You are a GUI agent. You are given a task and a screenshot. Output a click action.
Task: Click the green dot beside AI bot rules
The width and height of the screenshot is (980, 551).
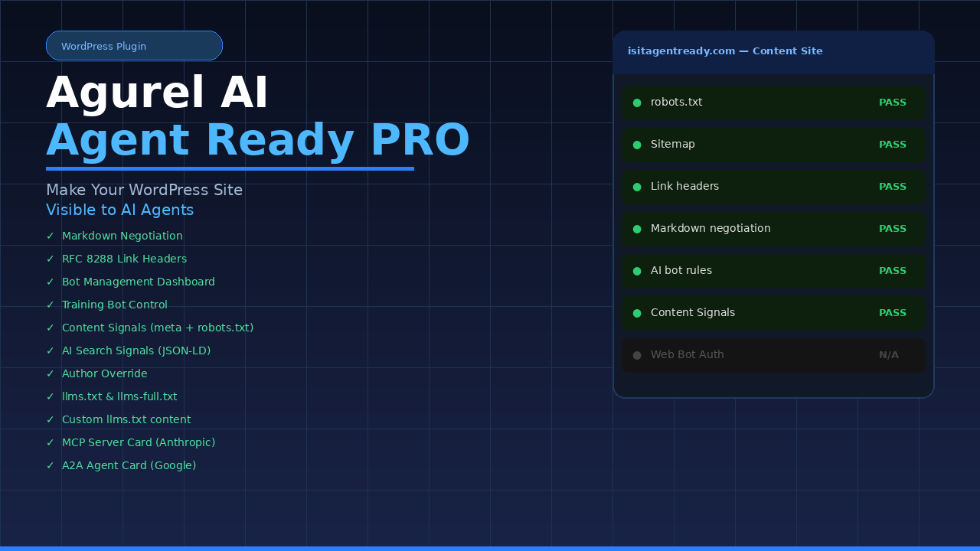click(x=637, y=271)
